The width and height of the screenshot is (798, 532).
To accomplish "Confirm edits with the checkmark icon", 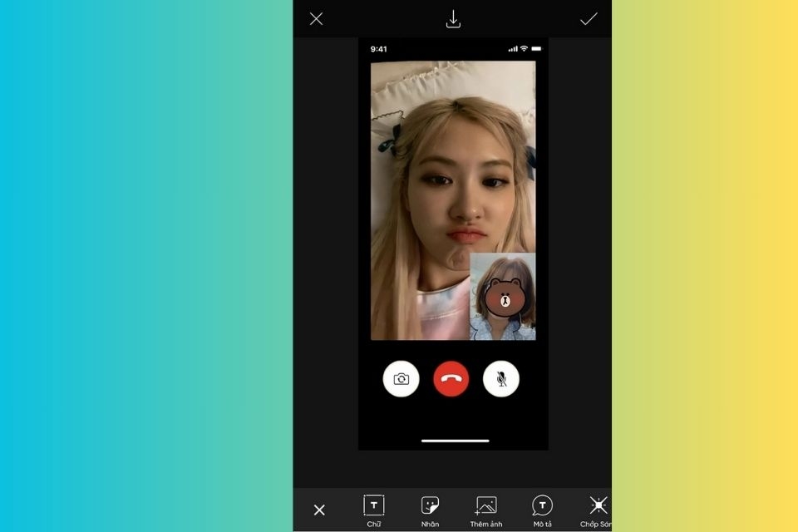I will coord(589,19).
